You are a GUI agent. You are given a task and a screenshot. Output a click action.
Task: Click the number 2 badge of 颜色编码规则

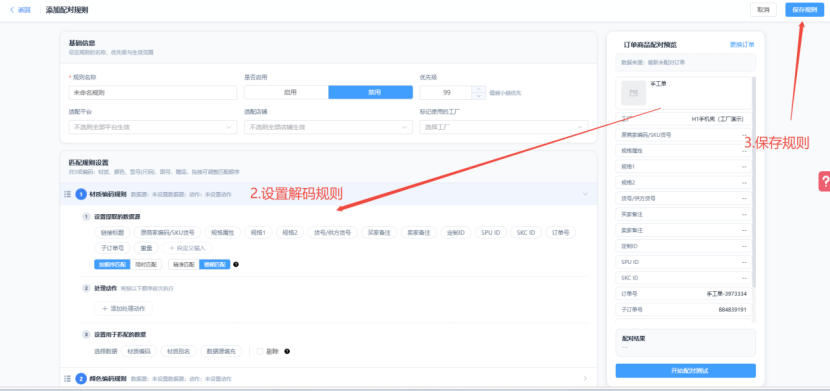point(81,378)
